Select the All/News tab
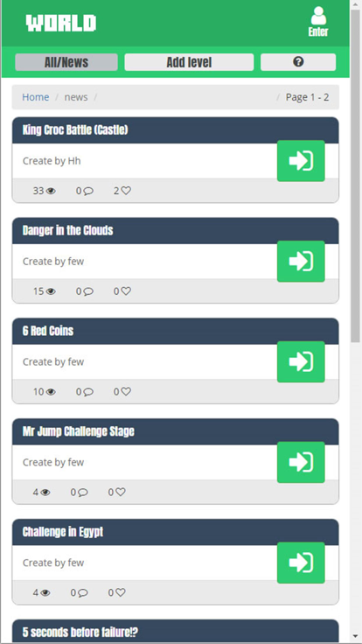 pyautogui.click(x=66, y=62)
